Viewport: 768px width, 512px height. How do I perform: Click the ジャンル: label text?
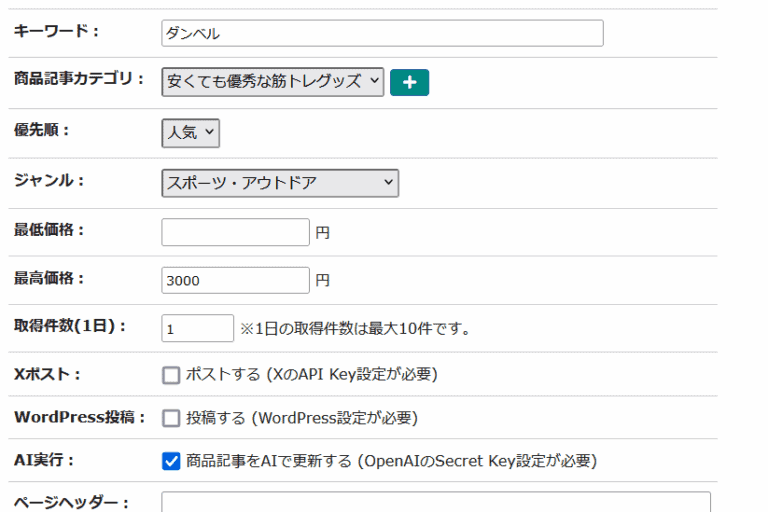(48, 181)
